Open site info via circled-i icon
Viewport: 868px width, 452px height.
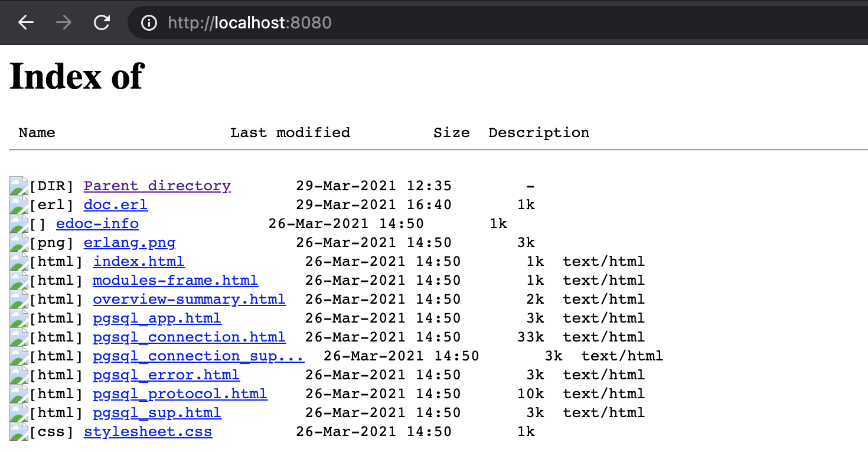pyautogui.click(x=148, y=22)
